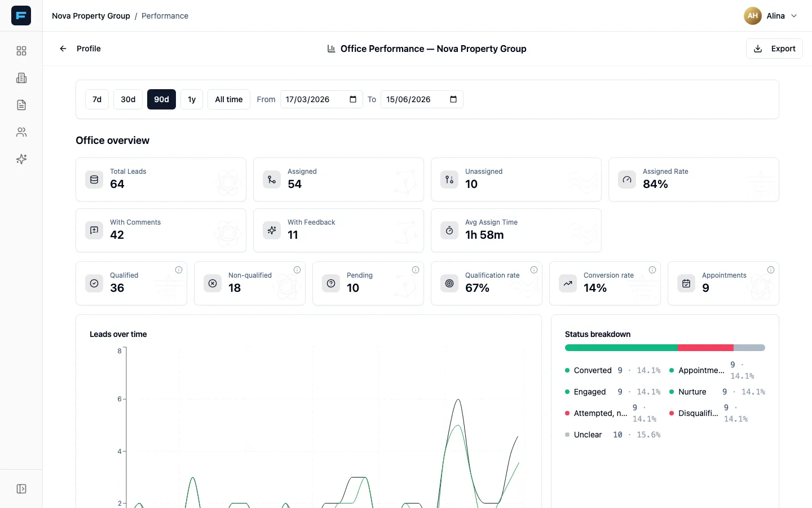
Task: Click the question icon on Pending card
Action: pos(331,283)
